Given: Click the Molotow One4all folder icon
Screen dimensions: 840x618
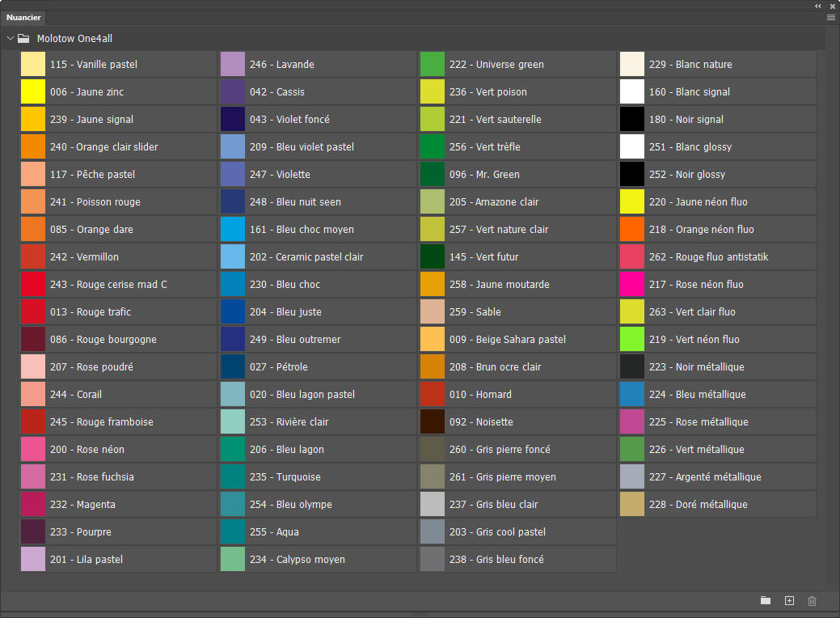Looking at the screenshot, I should (x=23, y=39).
